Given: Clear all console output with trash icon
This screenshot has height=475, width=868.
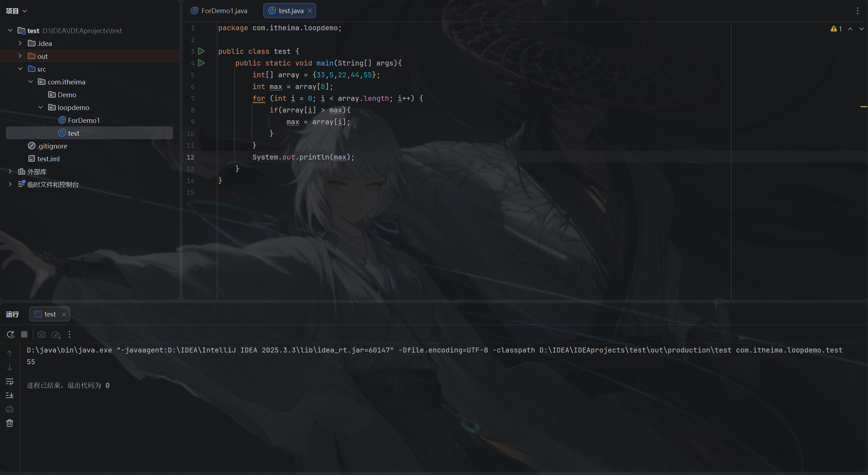Looking at the screenshot, I should (10, 423).
